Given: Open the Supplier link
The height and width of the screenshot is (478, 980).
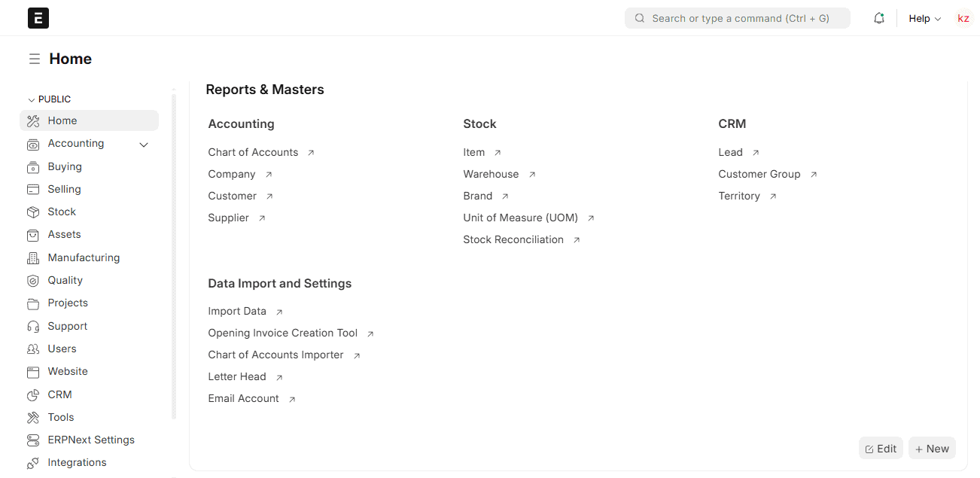Looking at the screenshot, I should [229, 218].
